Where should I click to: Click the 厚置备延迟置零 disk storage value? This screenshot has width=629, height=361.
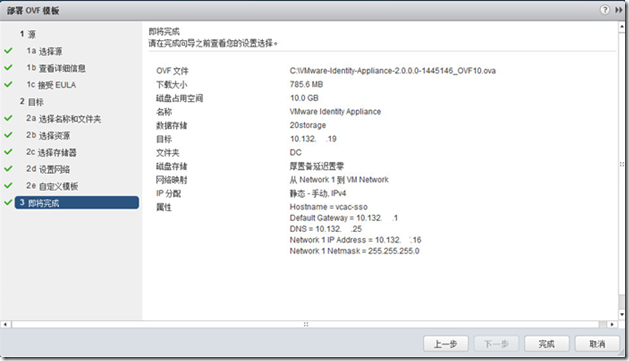point(317,166)
